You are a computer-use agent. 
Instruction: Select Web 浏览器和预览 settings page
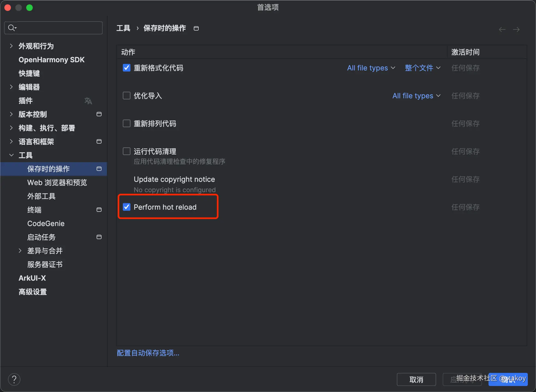[x=57, y=182]
